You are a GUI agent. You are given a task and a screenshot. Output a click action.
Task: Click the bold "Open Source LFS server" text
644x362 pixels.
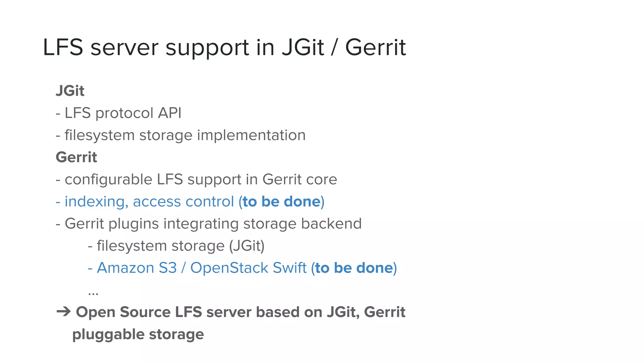coord(164,312)
